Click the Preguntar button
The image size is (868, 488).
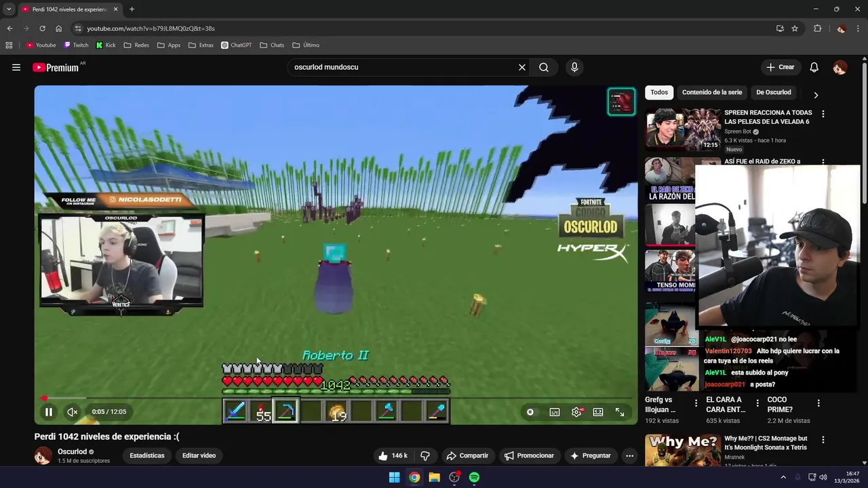click(590, 455)
